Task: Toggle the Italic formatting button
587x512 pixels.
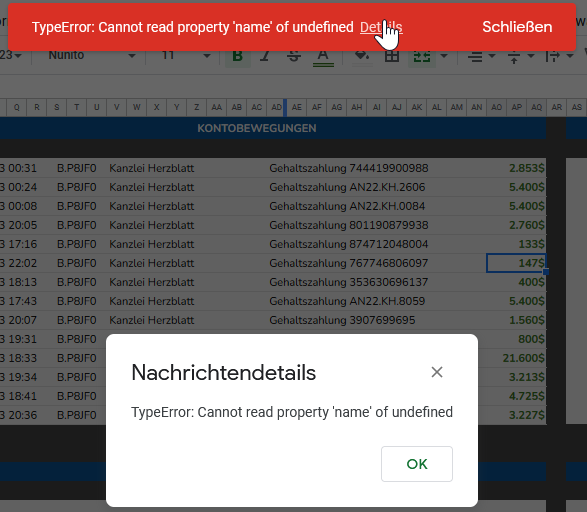Action: [x=265, y=57]
